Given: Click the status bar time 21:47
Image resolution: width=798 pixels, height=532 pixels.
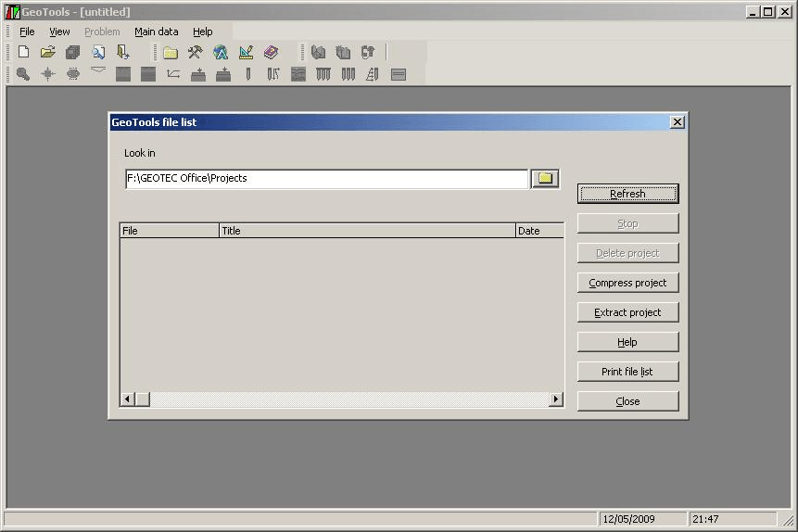Looking at the screenshot, I should coord(705,519).
